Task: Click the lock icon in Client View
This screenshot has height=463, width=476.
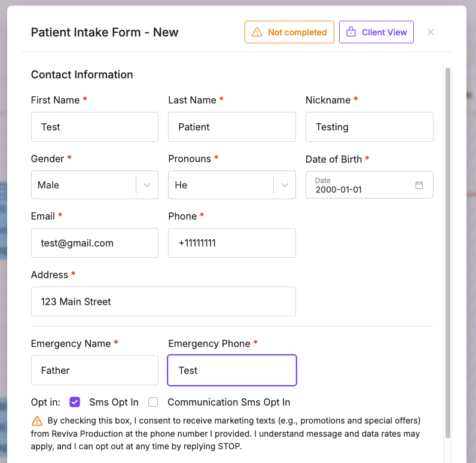Action: pyautogui.click(x=351, y=32)
